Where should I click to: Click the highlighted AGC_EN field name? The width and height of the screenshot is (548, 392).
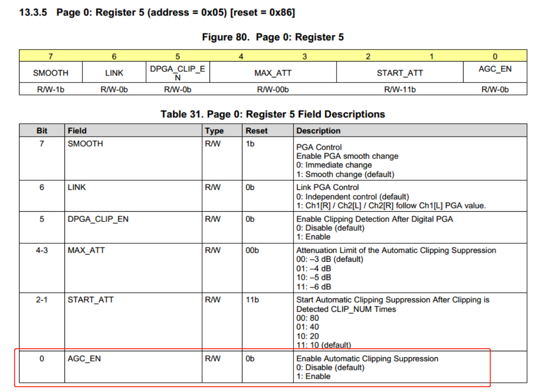[x=84, y=359]
